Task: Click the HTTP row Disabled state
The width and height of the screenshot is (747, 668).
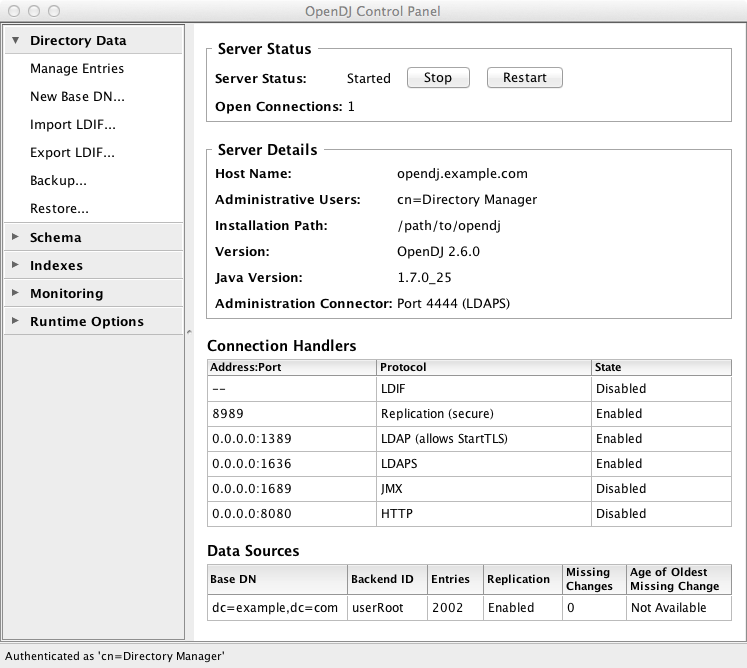Action: coord(661,514)
